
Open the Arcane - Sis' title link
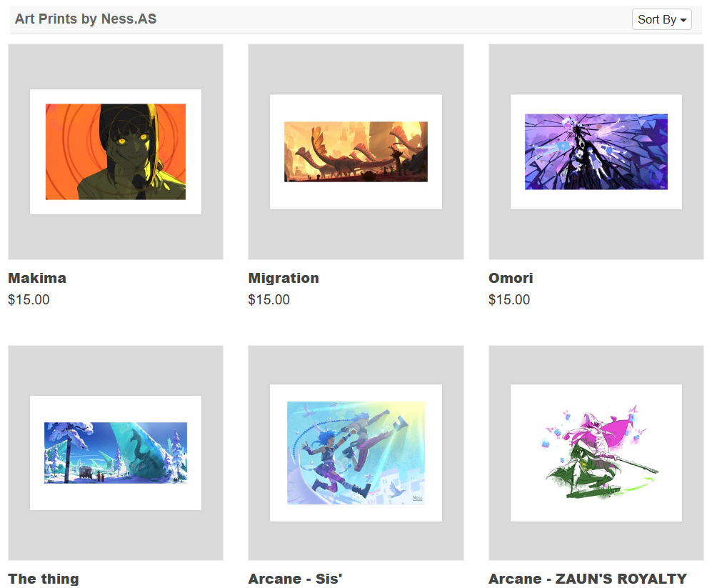(295, 579)
